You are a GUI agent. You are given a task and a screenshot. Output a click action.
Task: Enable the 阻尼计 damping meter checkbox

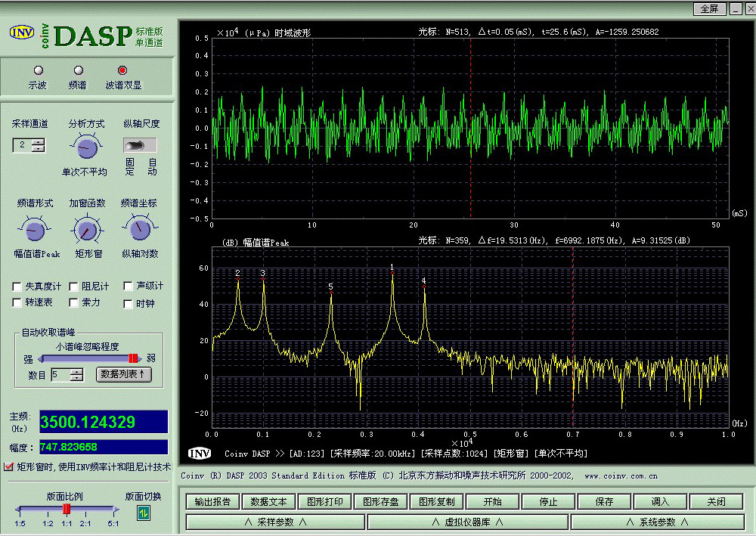73,287
